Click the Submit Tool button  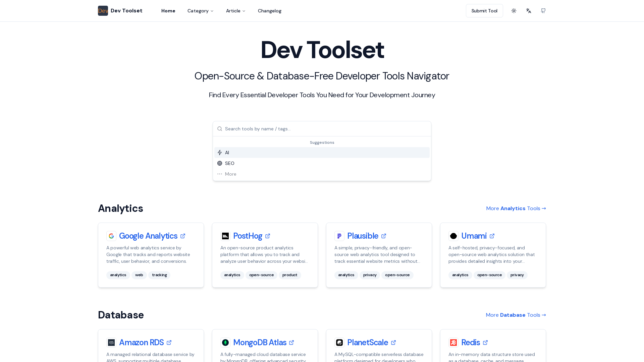pyautogui.click(x=484, y=11)
